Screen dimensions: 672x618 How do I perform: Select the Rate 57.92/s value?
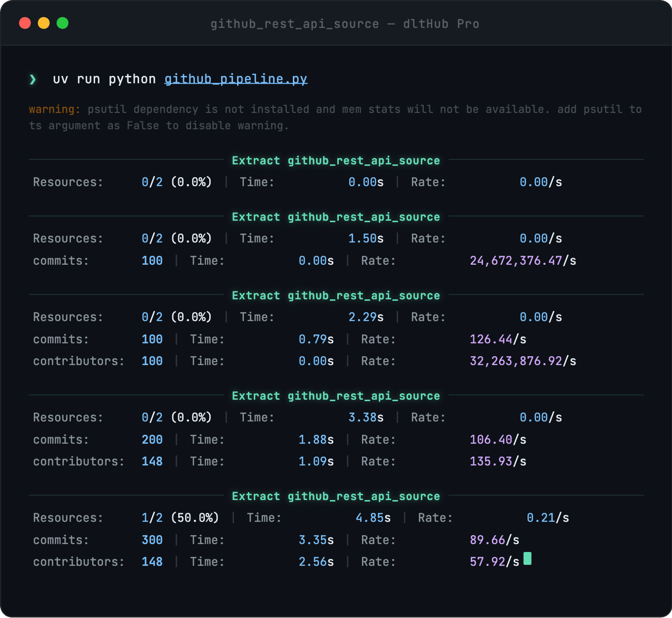click(493, 562)
